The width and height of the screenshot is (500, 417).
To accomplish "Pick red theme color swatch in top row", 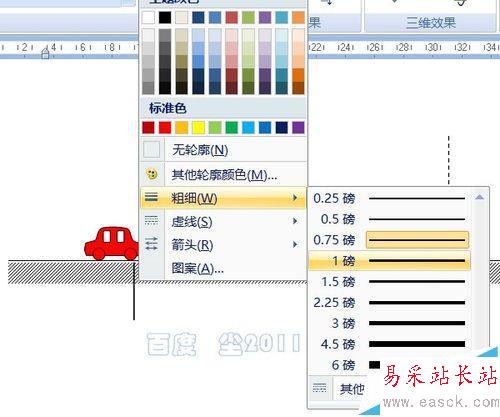I will click(x=232, y=17).
